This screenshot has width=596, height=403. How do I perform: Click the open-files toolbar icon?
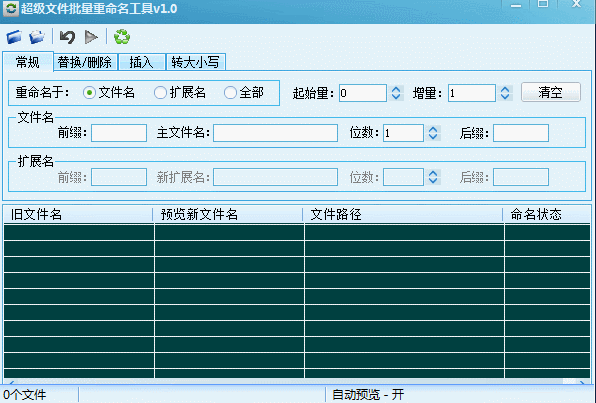tap(37, 37)
